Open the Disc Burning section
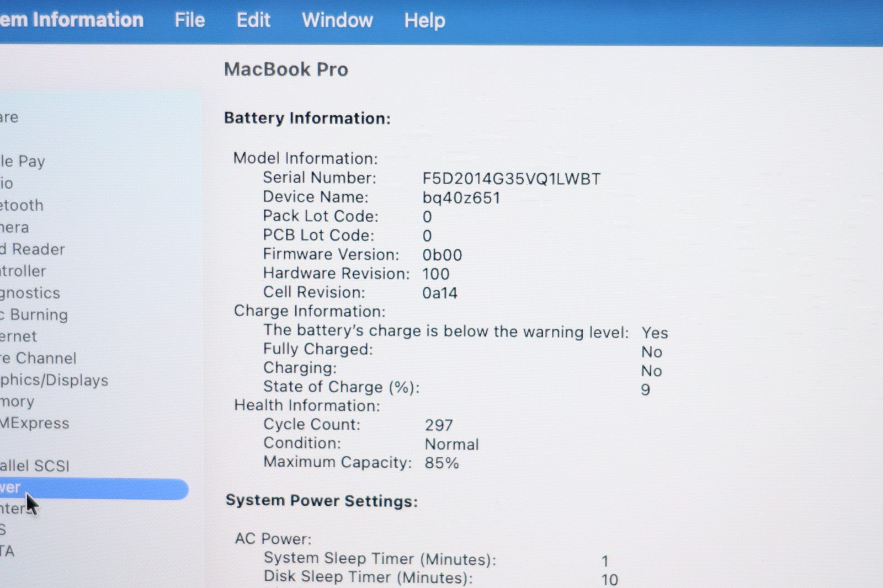 click(x=34, y=314)
